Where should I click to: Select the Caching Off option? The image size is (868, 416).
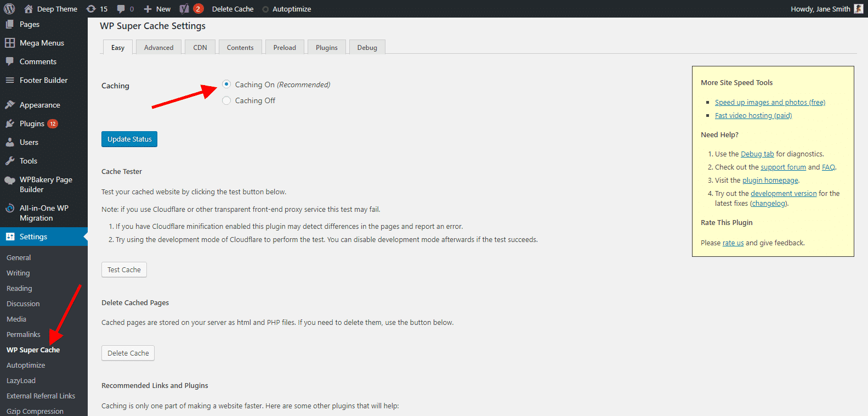[226, 100]
